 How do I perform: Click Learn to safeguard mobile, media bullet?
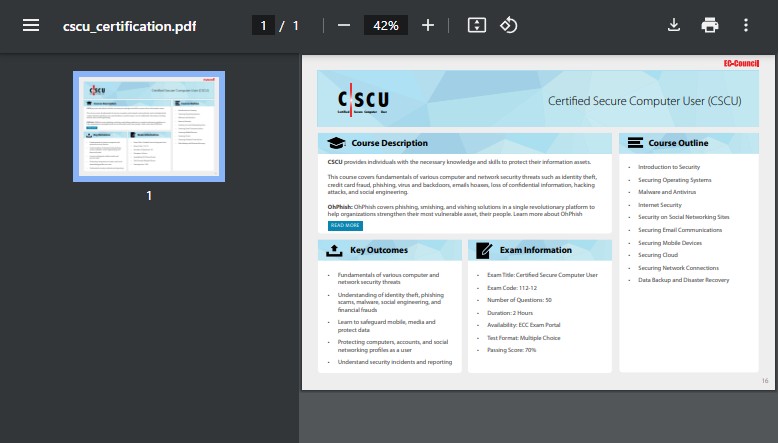coord(386,326)
